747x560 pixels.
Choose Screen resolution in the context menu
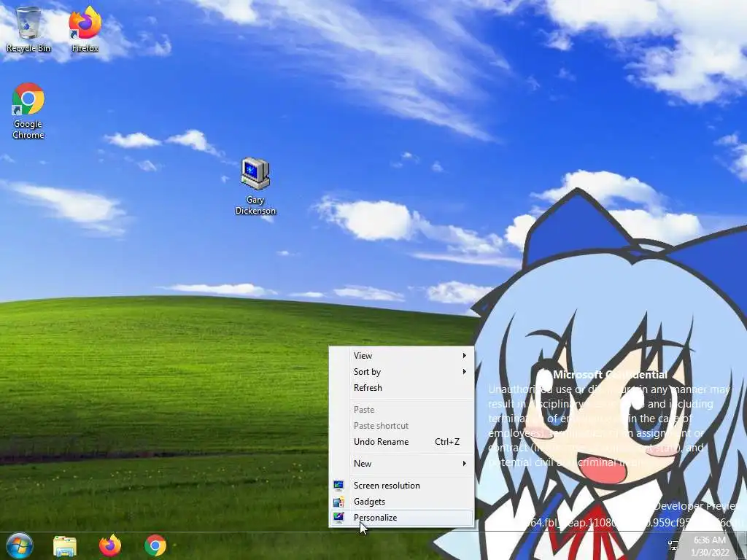click(401, 485)
